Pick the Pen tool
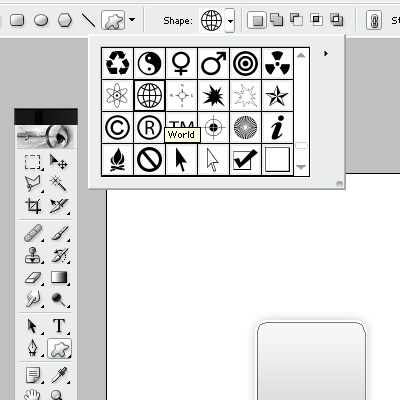 [33, 348]
